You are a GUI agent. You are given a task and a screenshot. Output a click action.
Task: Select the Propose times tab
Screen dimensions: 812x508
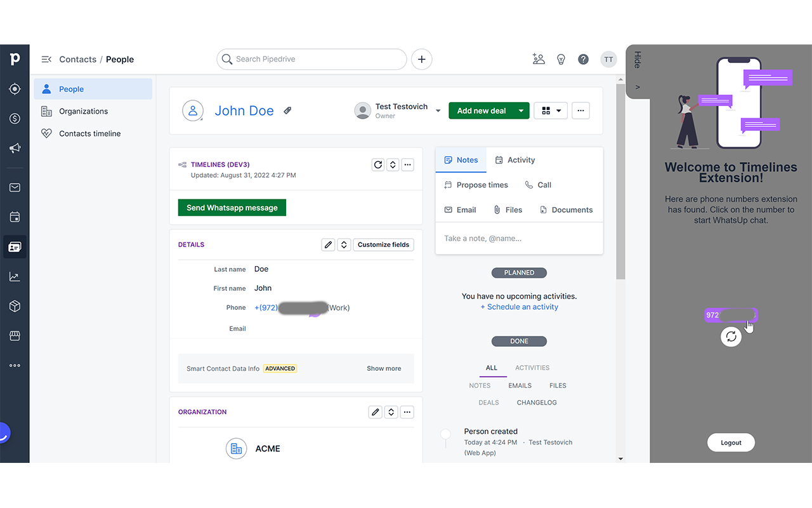tap(476, 185)
